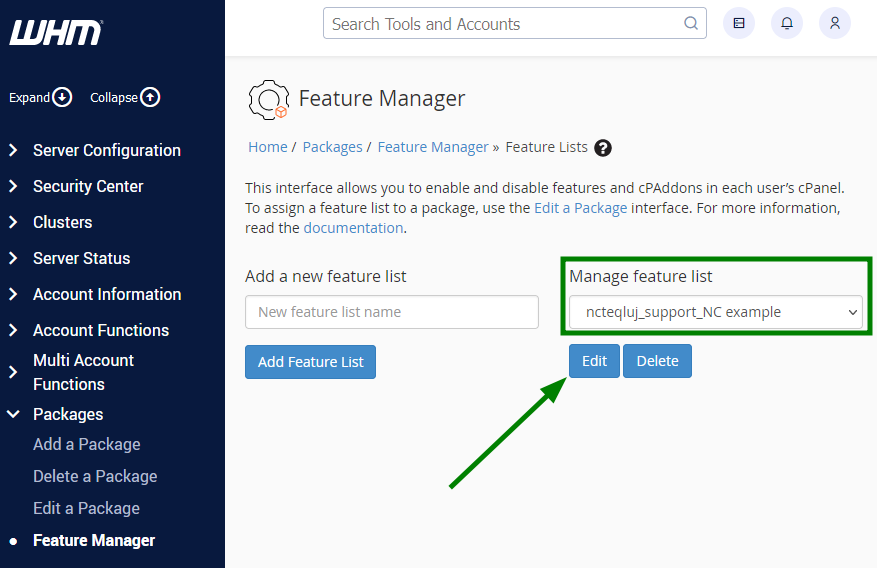Open the user account icon
877x568 pixels.
coord(834,23)
